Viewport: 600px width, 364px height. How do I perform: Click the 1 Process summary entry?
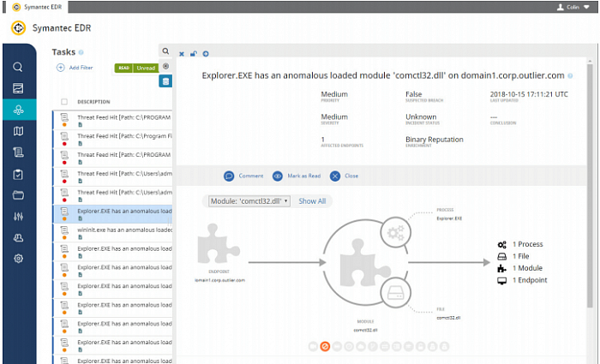coord(520,244)
